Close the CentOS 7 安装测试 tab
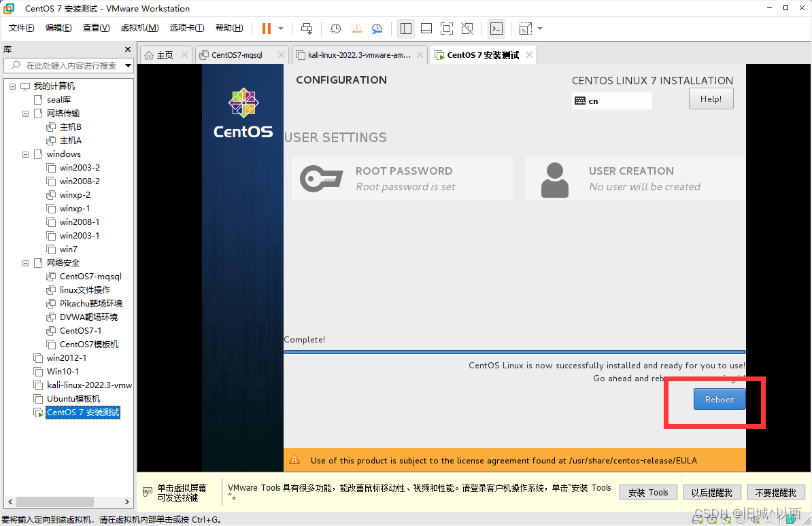The image size is (812, 526). [x=529, y=54]
